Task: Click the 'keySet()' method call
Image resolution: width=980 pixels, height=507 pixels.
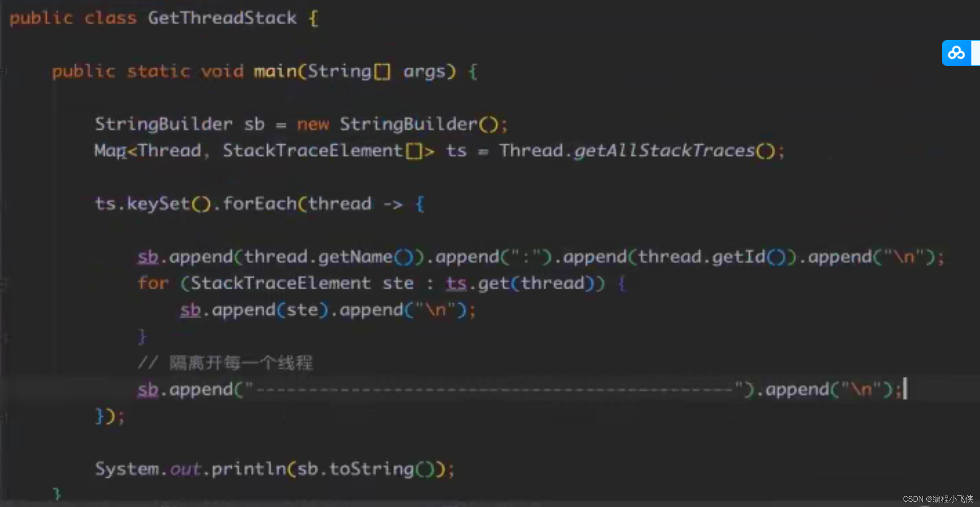Action: (x=169, y=204)
